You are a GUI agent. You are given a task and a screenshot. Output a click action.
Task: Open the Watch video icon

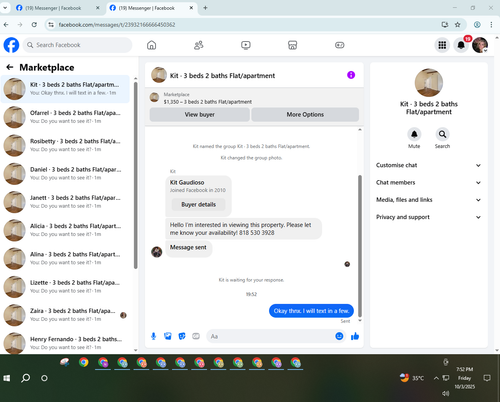coord(246,45)
